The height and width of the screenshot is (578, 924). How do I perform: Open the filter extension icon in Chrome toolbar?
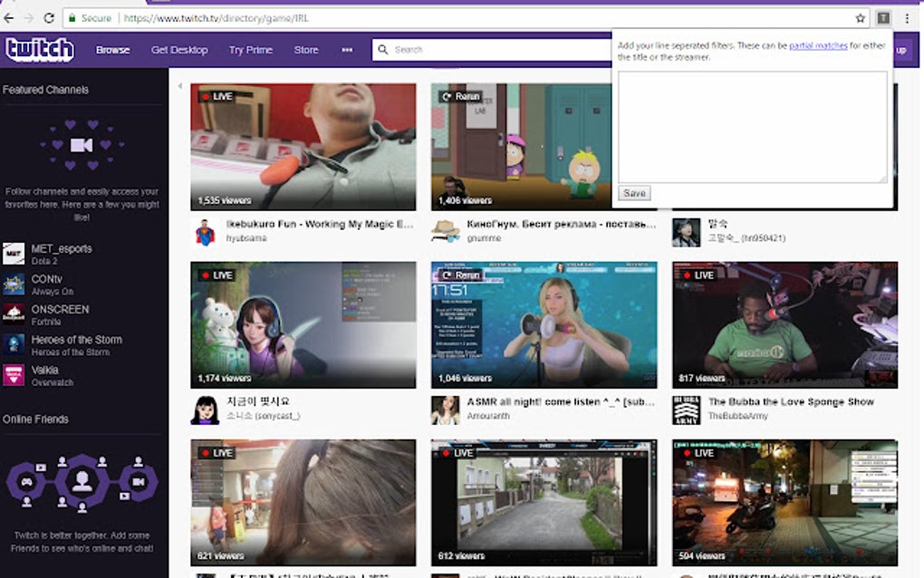click(881, 17)
